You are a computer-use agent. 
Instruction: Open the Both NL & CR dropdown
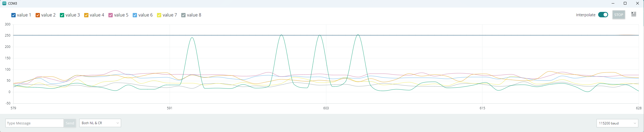pyautogui.click(x=100, y=123)
